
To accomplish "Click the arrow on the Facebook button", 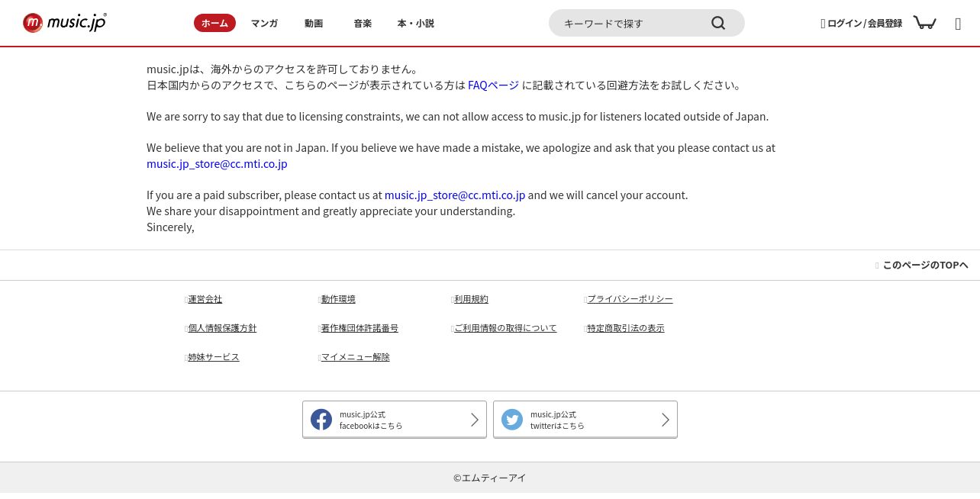I will [475, 420].
